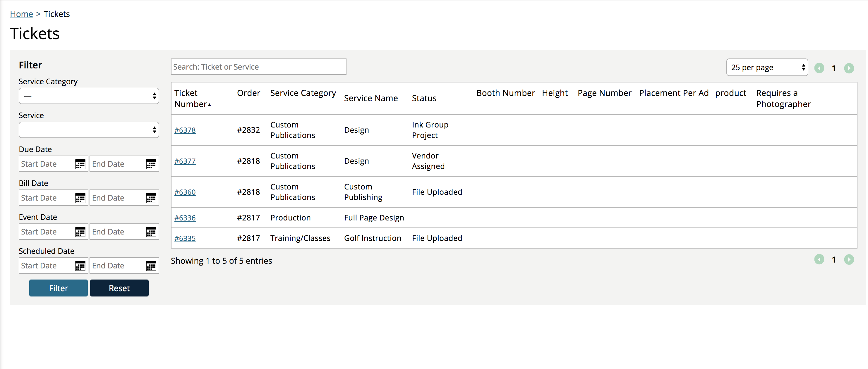Screen dimensions: 868x369
Task: Open the Event Date start calendar icon
Action: click(x=80, y=232)
